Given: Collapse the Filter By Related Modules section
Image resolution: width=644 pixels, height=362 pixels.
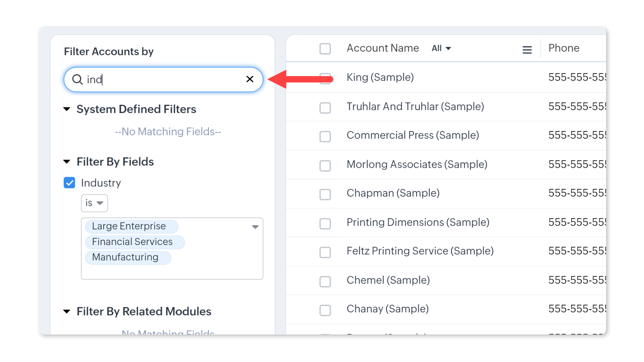Looking at the screenshot, I should pyautogui.click(x=67, y=312).
